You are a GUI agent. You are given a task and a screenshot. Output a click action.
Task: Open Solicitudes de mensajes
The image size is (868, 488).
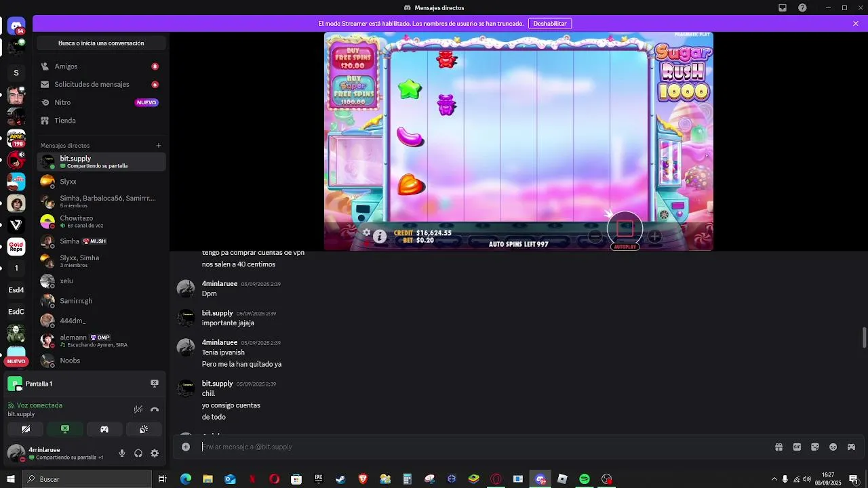coord(101,85)
